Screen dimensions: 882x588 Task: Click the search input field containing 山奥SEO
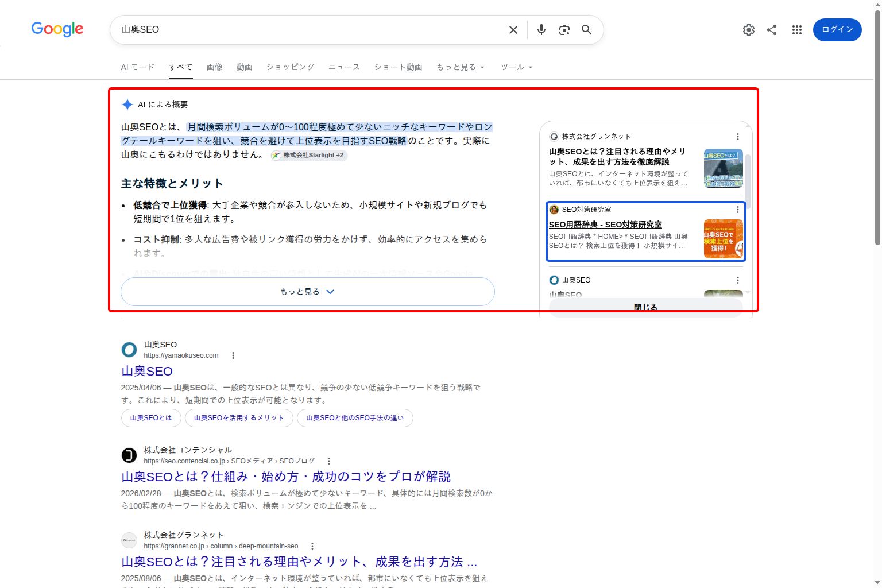coord(310,30)
